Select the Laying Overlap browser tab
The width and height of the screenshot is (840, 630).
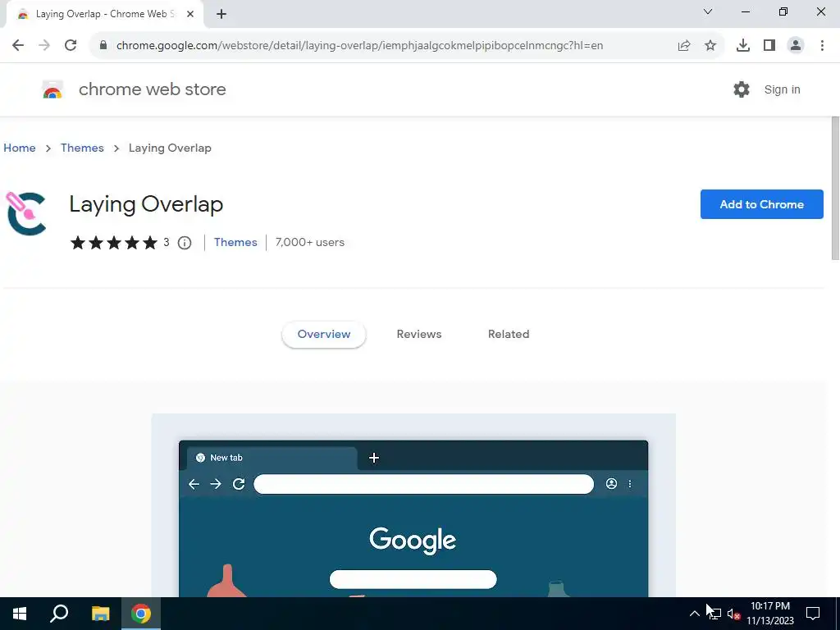(x=104, y=15)
